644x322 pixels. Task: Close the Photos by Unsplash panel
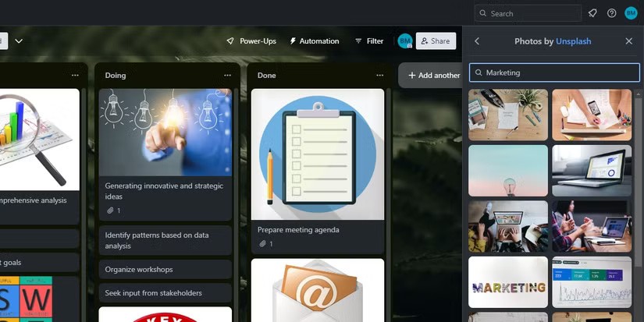click(629, 41)
